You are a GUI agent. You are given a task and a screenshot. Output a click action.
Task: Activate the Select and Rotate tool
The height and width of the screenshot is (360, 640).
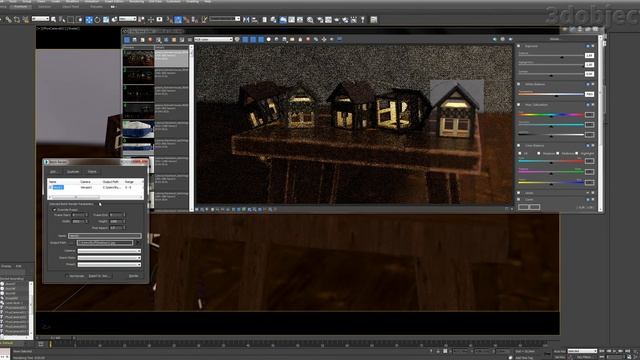(x=97, y=19)
